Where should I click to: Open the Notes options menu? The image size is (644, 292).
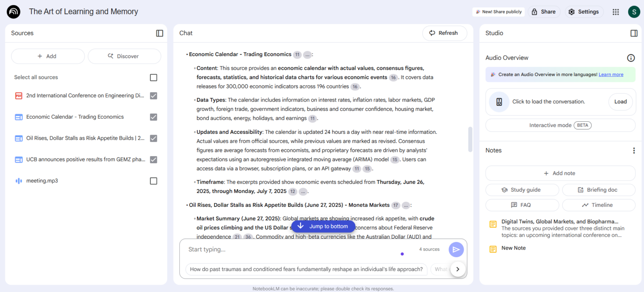pos(634,150)
